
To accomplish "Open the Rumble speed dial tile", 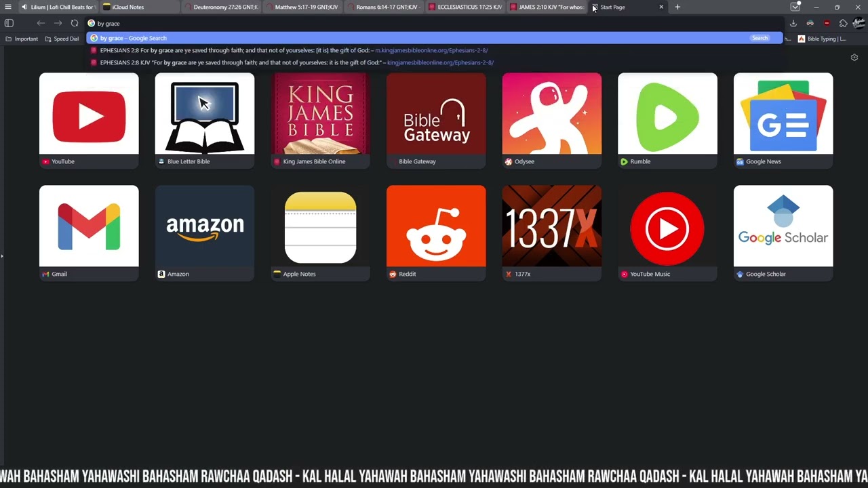I will (x=667, y=121).
